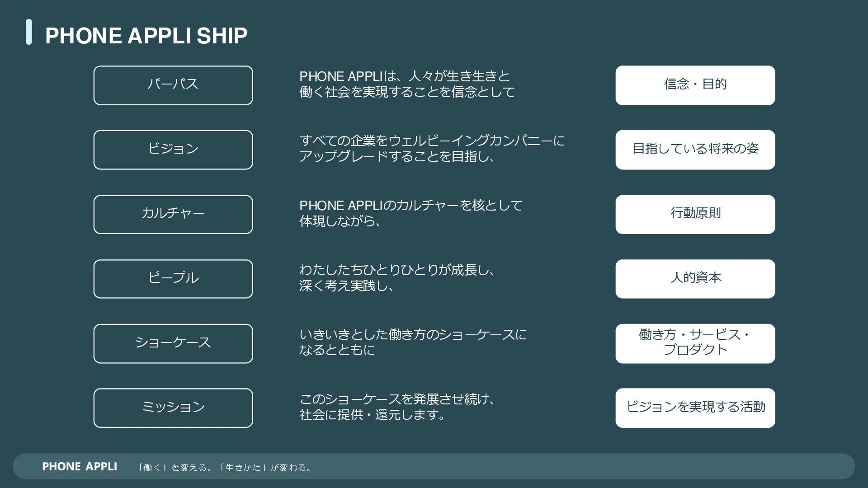Click the PHONE APPLI footer logo
This screenshot has width=868, height=488.
(80, 466)
